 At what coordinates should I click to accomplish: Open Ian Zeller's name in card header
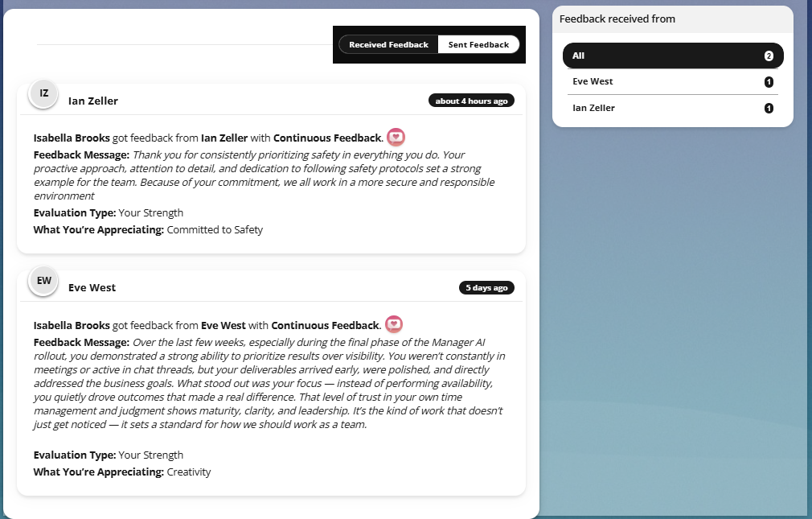coord(93,101)
